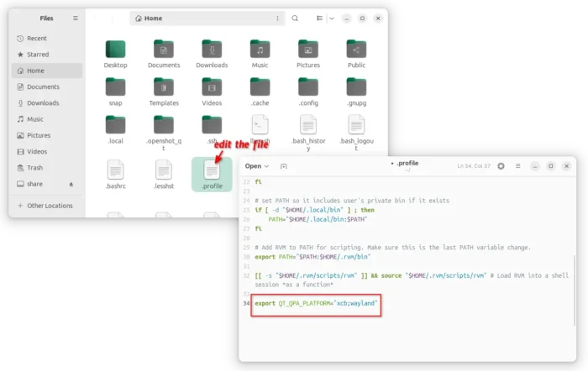588x371 pixels.
Task: Place cursor on the QT_QPA_PLATFORM export line
Action: [x=318, y=302]
